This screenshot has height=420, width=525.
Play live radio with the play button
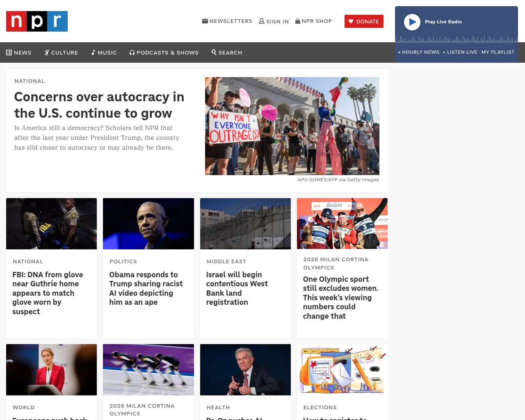(412, 22)
